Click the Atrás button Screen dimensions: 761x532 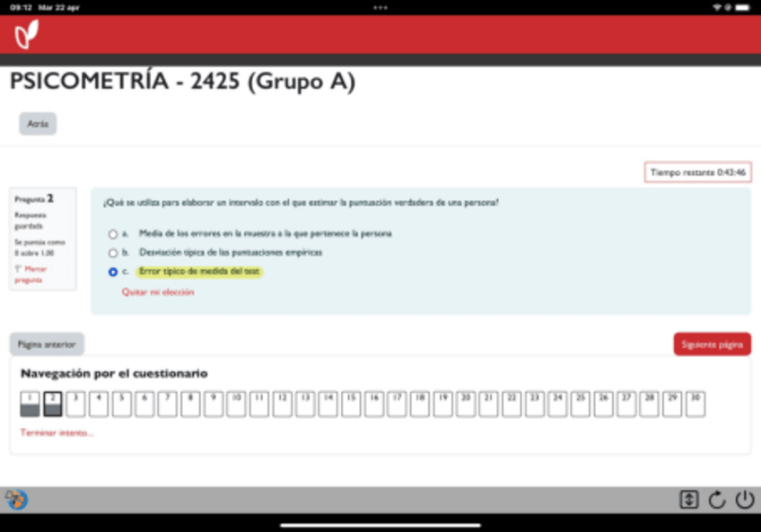38,124
